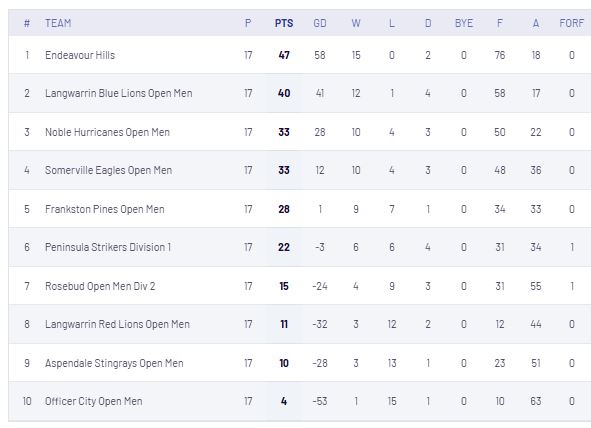The width and height of the screenshot is (591, 428).
Task: Sort table by PTS column header
Action: click(284, 23)
